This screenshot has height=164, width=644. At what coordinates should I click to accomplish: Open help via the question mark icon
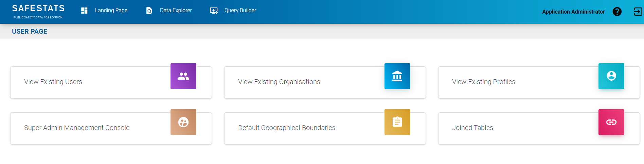(617, 12)
